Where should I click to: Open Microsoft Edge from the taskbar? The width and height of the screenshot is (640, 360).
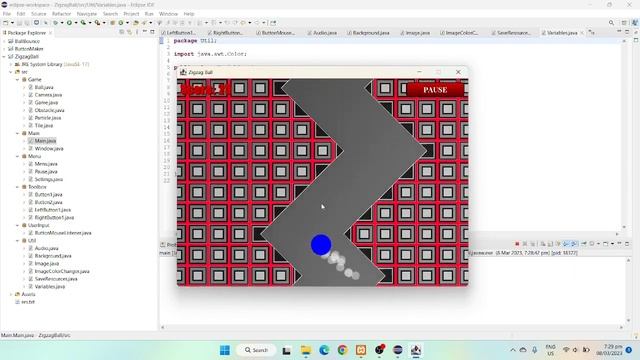click(324, 350)
